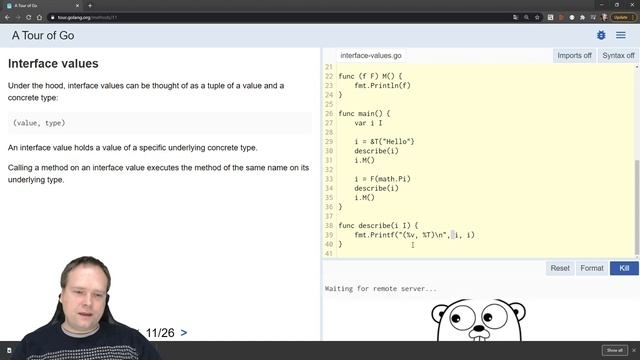Click the Update button in Chrome toolbar
This screenshot has height=360, width=640.
[x=623, y=18]
